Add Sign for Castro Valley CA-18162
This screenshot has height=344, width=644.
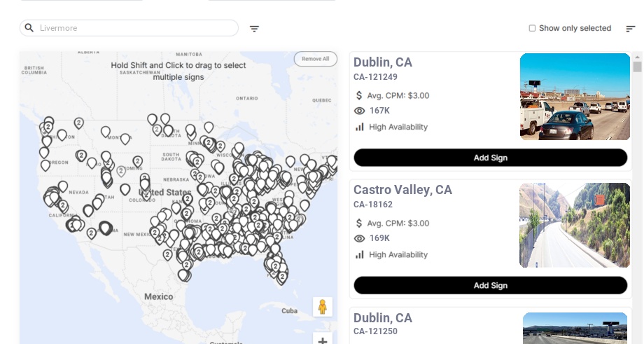490,285
